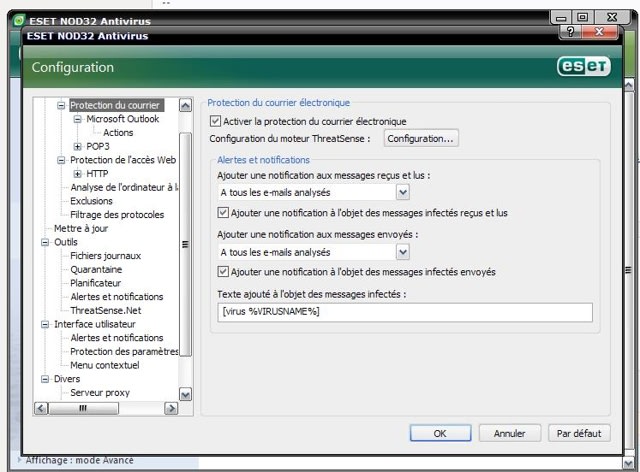Select the Outils tree item
The image size is (640, 472).
65,242
